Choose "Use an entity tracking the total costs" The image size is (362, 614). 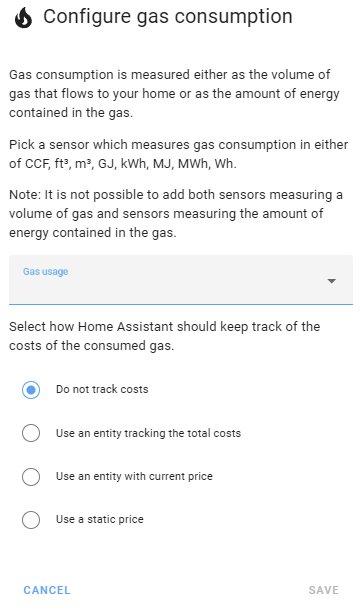(31, 433)
